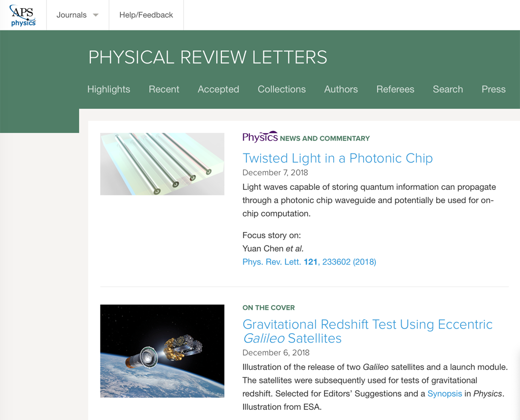Click the Physical Review Letters title
Viewport: 520px width, 420px height.
208,57
